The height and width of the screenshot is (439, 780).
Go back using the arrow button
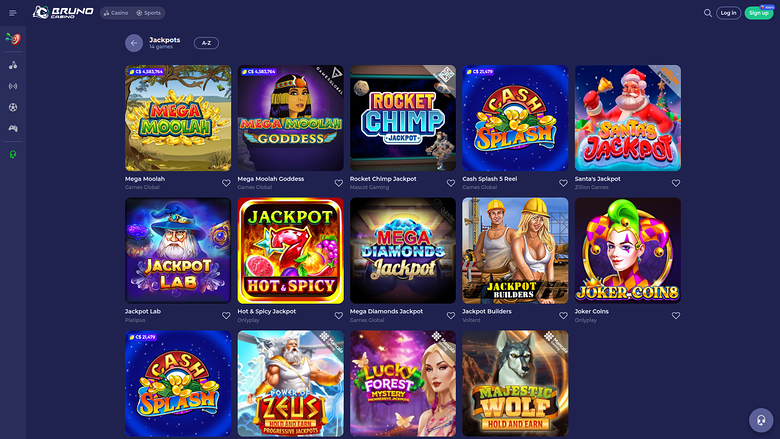point(134,43)
